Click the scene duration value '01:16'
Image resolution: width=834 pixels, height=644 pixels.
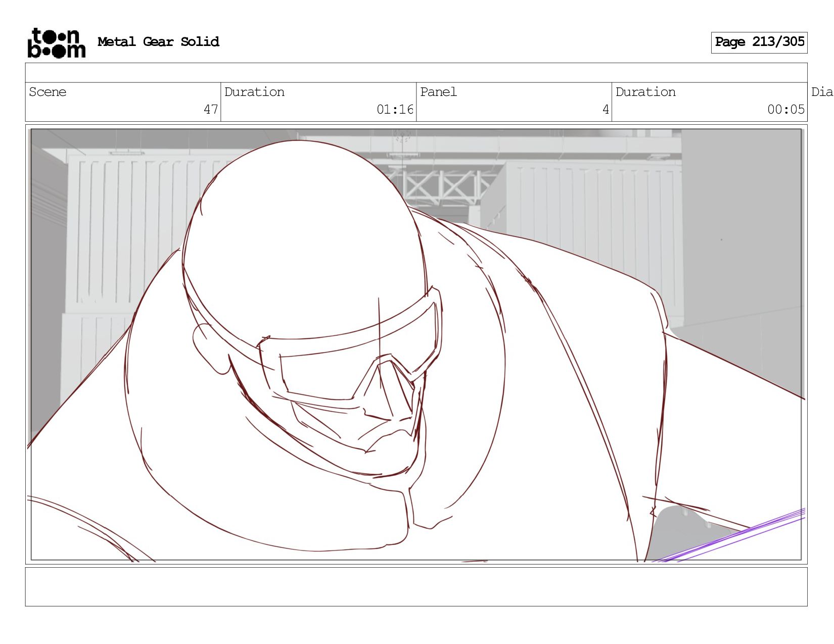point(395,110)
